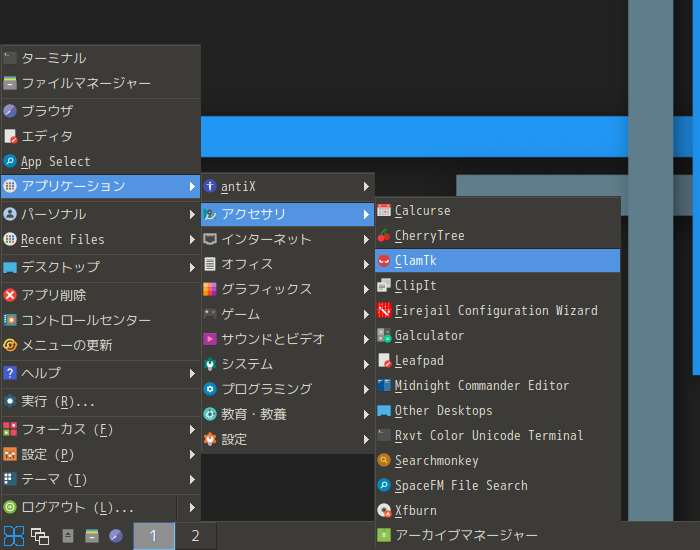The width and height of the screenshot is (700, 550).
Task: Open エディタ menu entry
Action: pyautogui.click(x=101, y=136)
